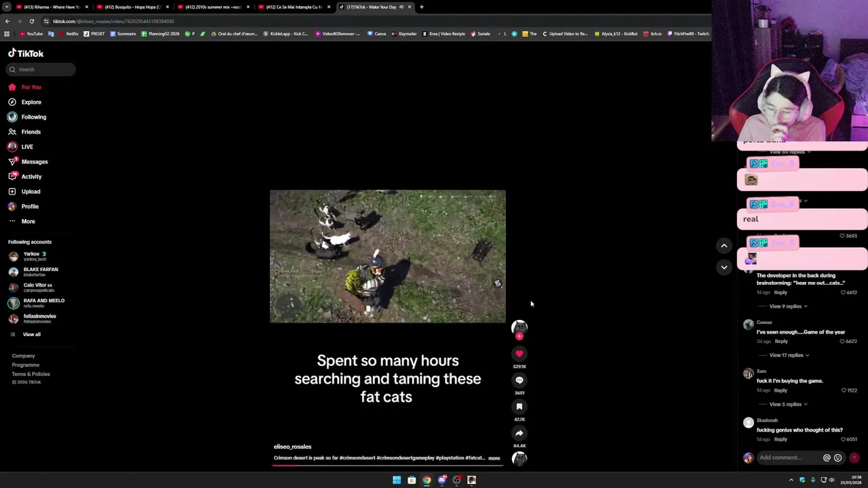Open the BLAKE FARFAN followed account
868x488 pixels.
coord(33,272)
